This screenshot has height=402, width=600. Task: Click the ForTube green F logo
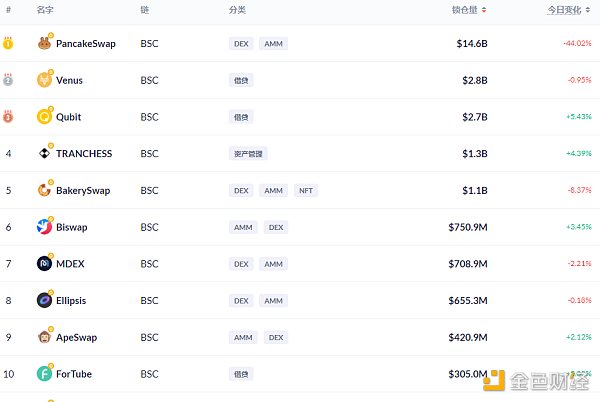pos(44,374)
